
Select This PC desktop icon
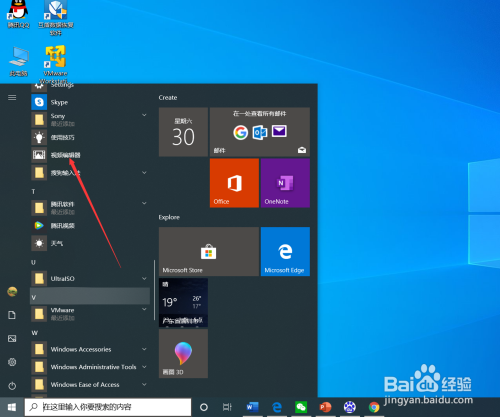pyautogui.click(x=18, y=62)
